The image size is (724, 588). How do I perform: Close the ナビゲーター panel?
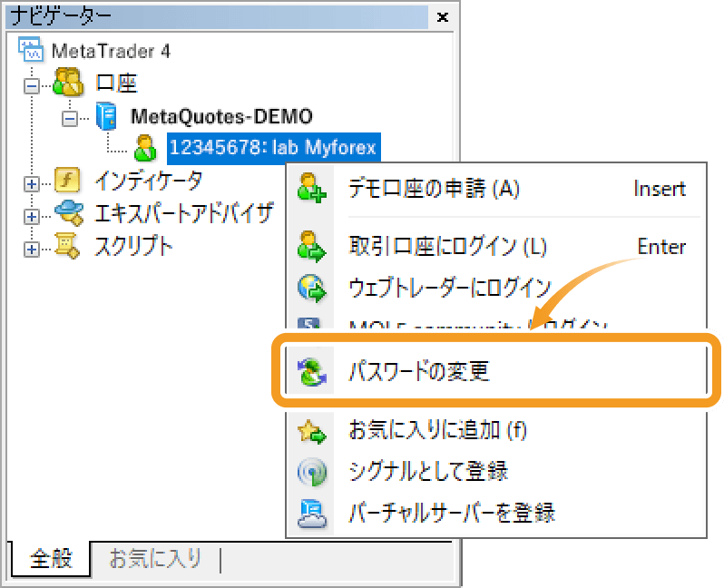pyautogui.click(x=443, y=17)
